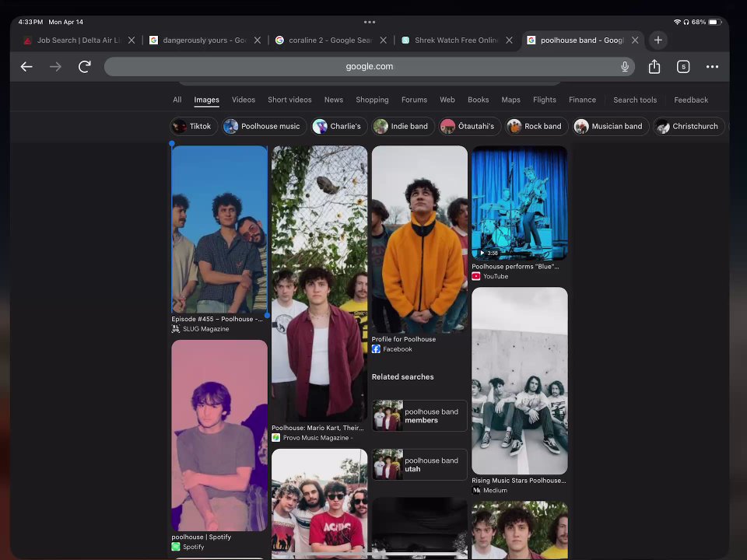Open the News search filter
The image size is (747, 560).
point(334,100)
